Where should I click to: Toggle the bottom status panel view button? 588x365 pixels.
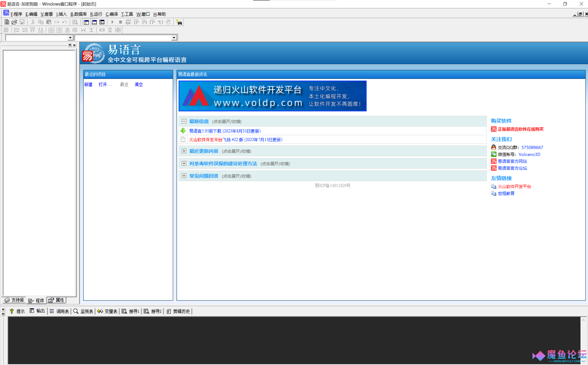[x=94, y=22]
